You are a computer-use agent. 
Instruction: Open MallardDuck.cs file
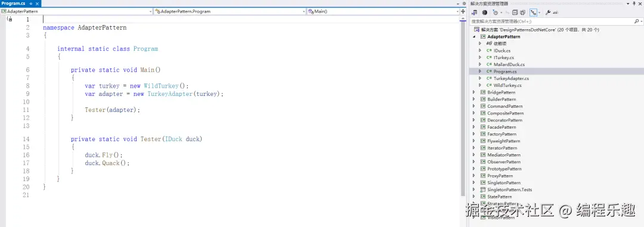coord(509,64)
